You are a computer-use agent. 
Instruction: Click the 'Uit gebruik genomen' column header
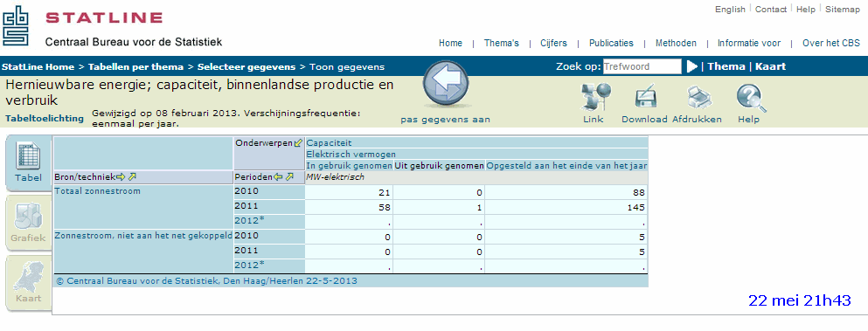pos(440,166)
